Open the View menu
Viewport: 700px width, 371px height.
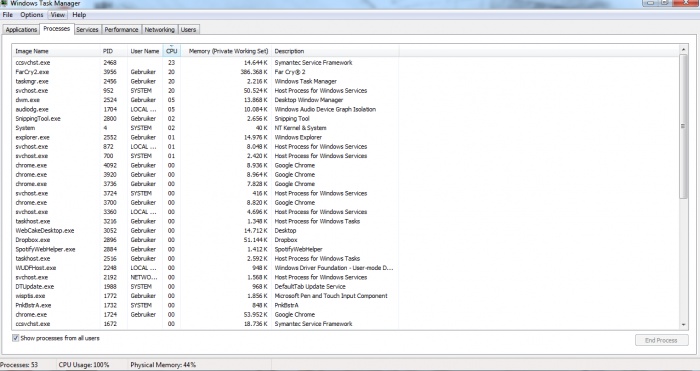click(58, 15)
